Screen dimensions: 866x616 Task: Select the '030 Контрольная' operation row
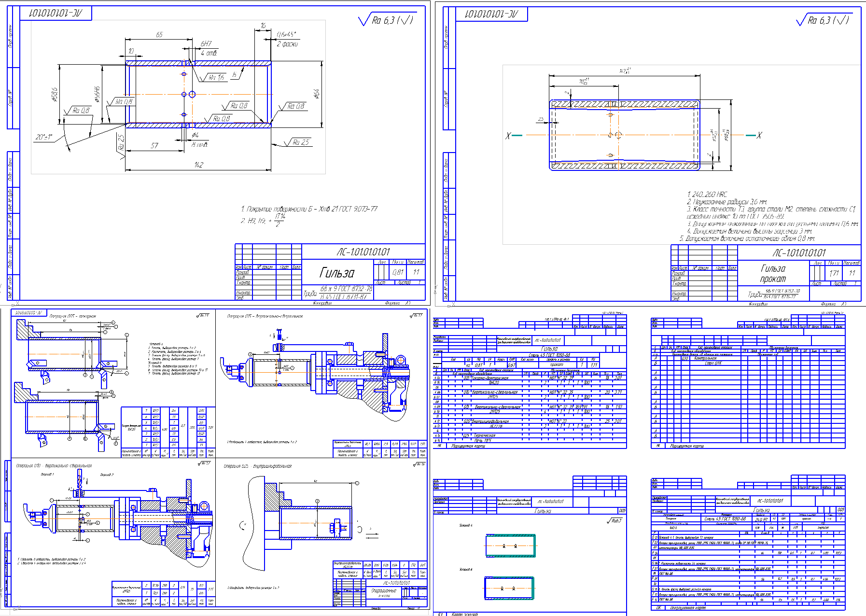coord(699,358)
